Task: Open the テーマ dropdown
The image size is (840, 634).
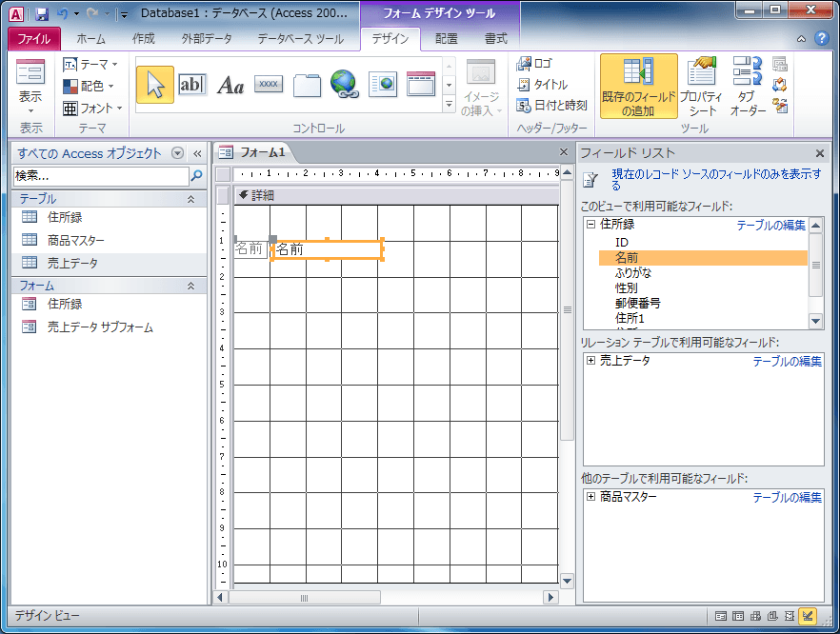Action: [x=90, y=65]
